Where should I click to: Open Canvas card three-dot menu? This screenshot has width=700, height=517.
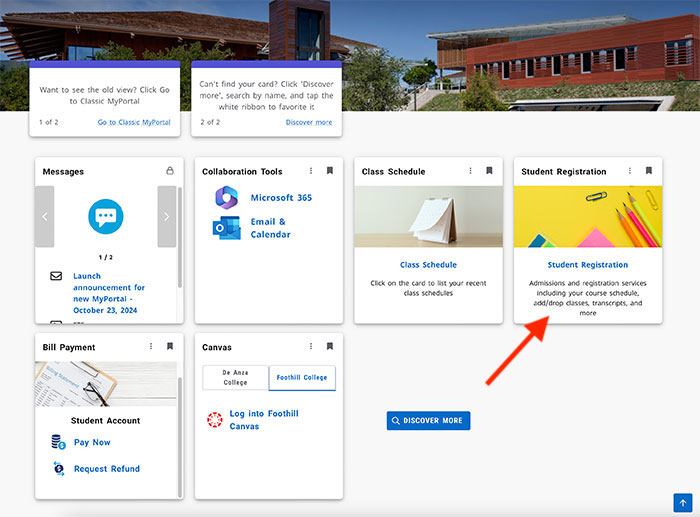(x=311, y=347)
